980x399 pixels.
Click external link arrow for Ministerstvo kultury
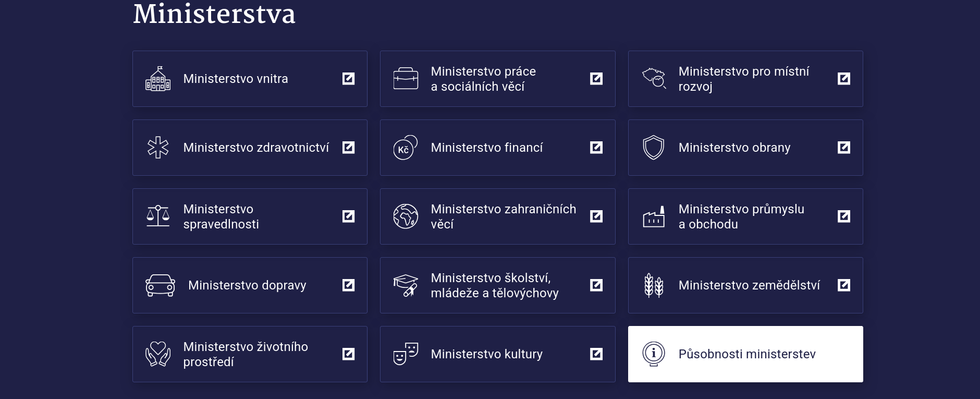tap(596, 354)
